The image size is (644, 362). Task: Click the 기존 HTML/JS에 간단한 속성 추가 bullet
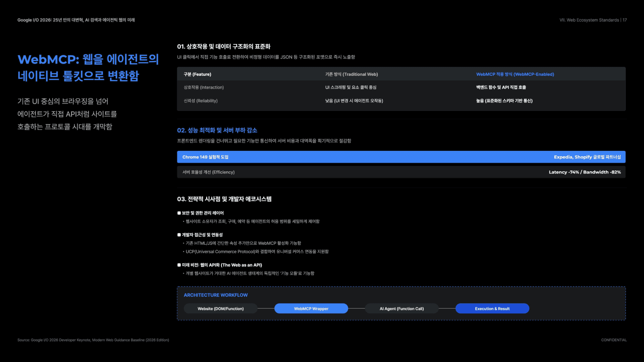242,243
